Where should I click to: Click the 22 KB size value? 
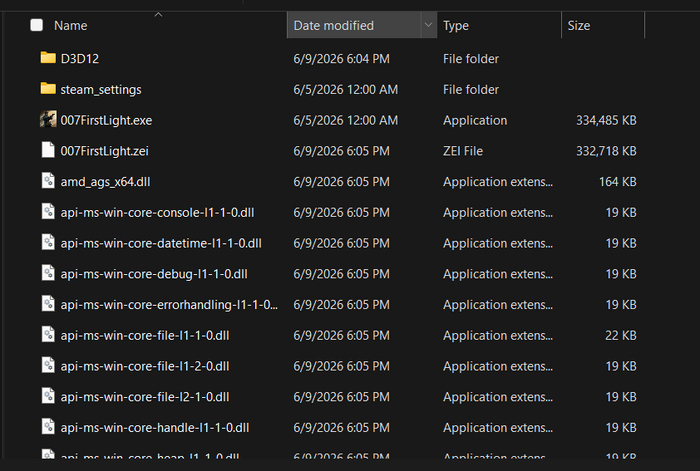[621, 336]
